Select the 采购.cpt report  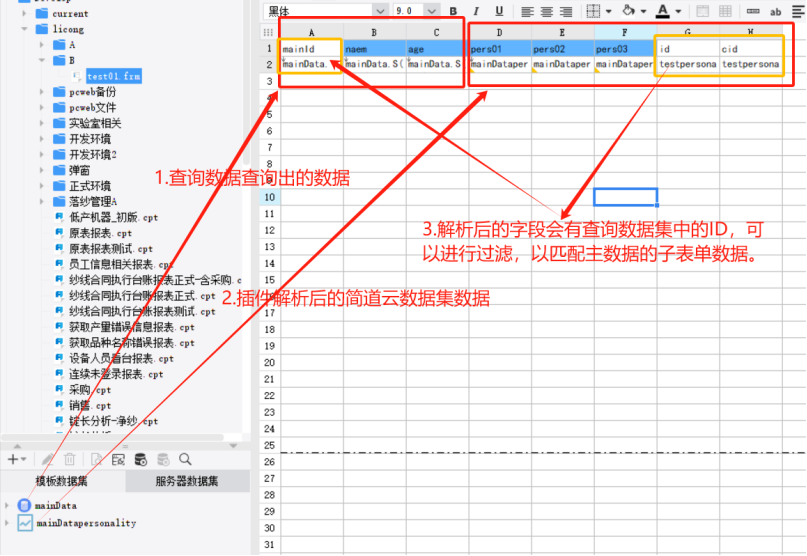90,390
